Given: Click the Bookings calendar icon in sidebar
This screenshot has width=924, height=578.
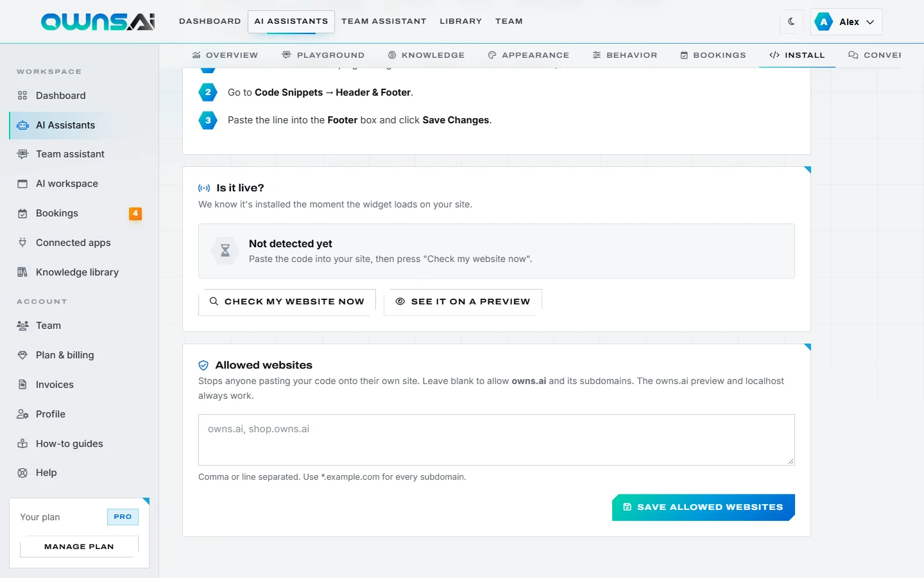Looking at the screenshot, I should click(x=22, y=213).
